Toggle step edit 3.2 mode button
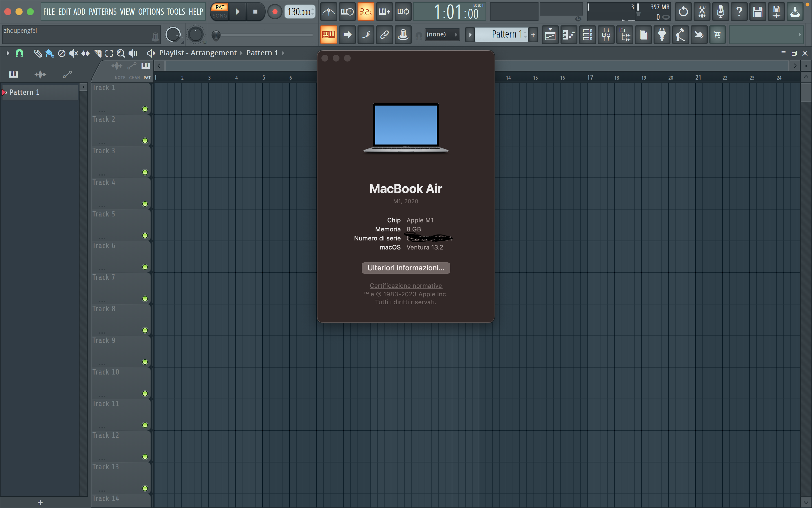The image size is (812, 508). (366, 12)
